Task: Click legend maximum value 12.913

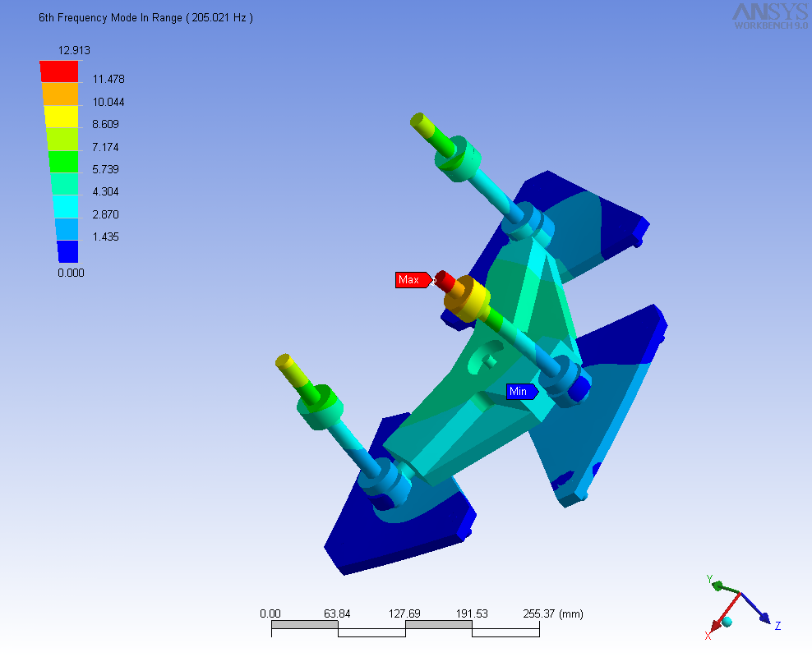Action: (74, 50)
